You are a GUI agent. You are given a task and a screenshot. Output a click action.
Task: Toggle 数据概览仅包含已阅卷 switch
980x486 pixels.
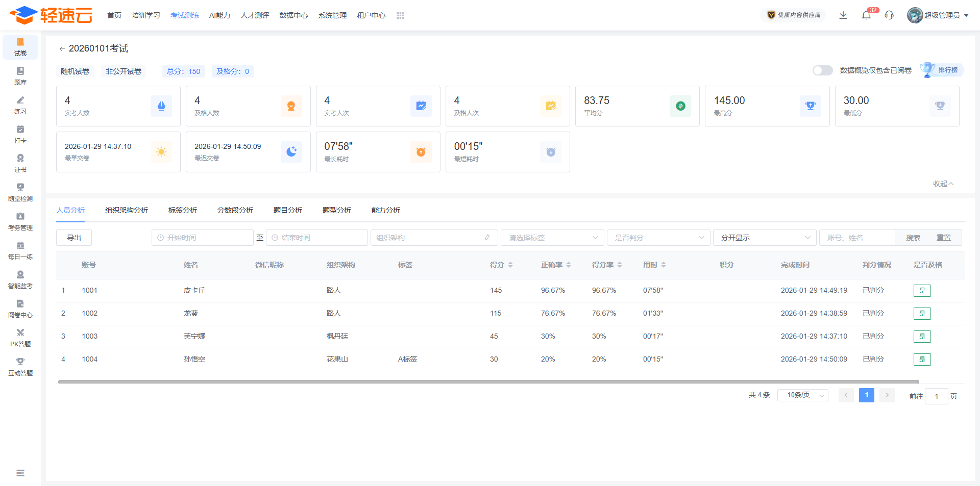coord(822,70)
